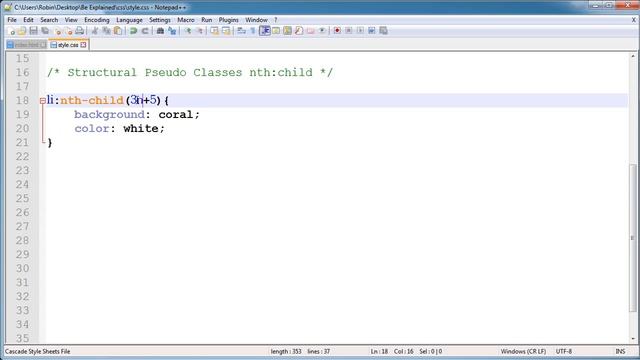Viewport: 640px width, 360px height.
Task: Play back the recorded macro
Action: (360, 31)
